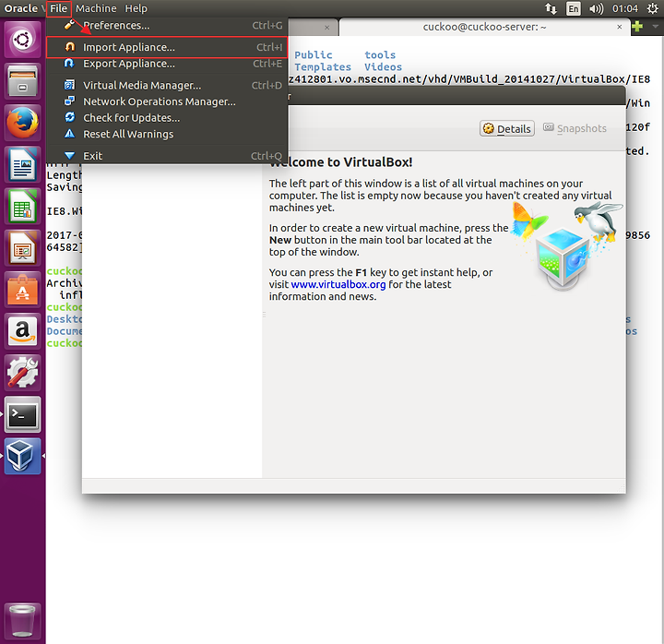Launch LibreOffice Calc from launcher

coord(22,207)
